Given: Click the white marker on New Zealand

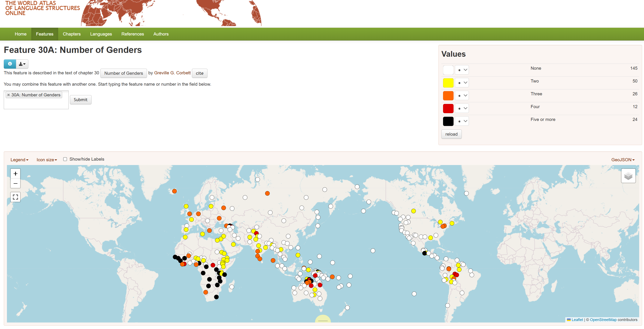Looking at the screenshot, I should pyautogui.click(x=347, y=308).
